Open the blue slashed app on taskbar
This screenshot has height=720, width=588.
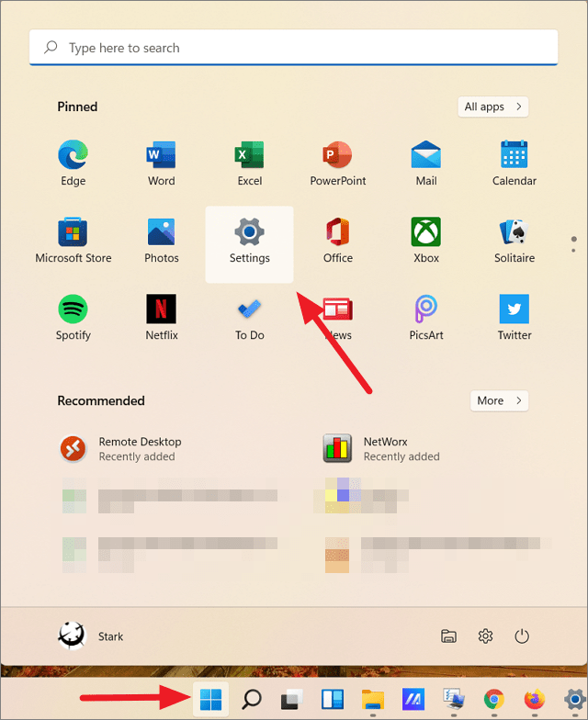click(x=413, y=700)
